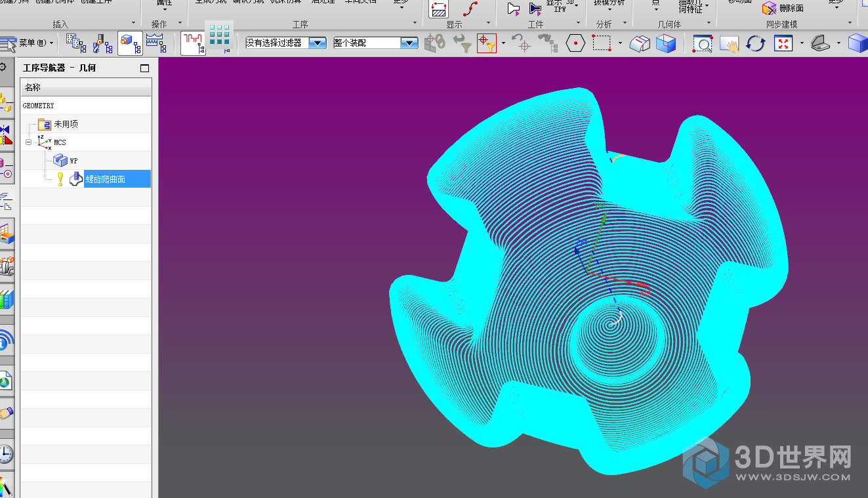The height and width of the screenshot is (498, 868).
Task: Open the History clock sidebar icon
Action: pyautogui.click(x=6, y=453)
